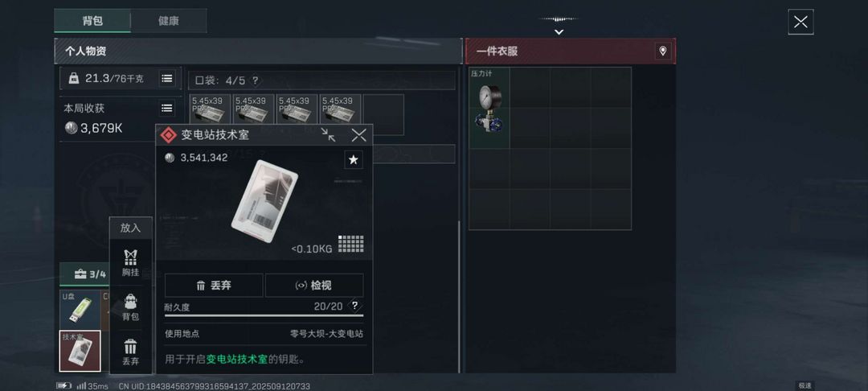Viewport: 868px width, 391px height.
Task: Open the item size grid icon
Action: pyautogui.click(x=351, y=244)
